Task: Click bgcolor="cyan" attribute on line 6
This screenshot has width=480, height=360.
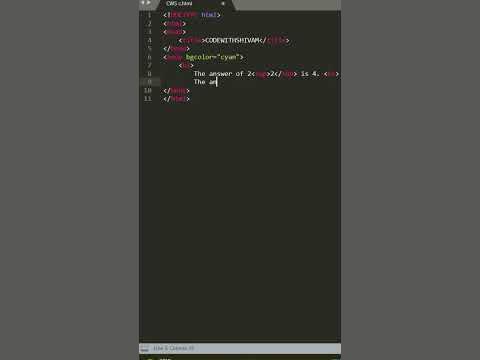Action: pos(212,57)
